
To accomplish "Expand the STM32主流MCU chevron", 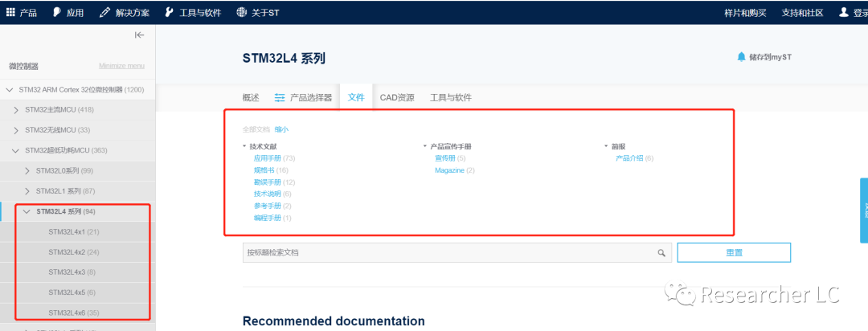I will coord(16,109).
